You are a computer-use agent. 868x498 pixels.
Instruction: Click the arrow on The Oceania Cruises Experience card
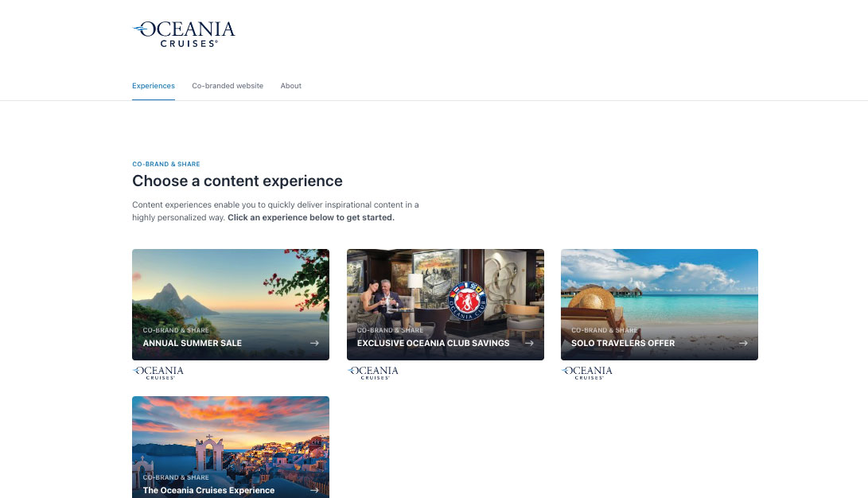314,490
